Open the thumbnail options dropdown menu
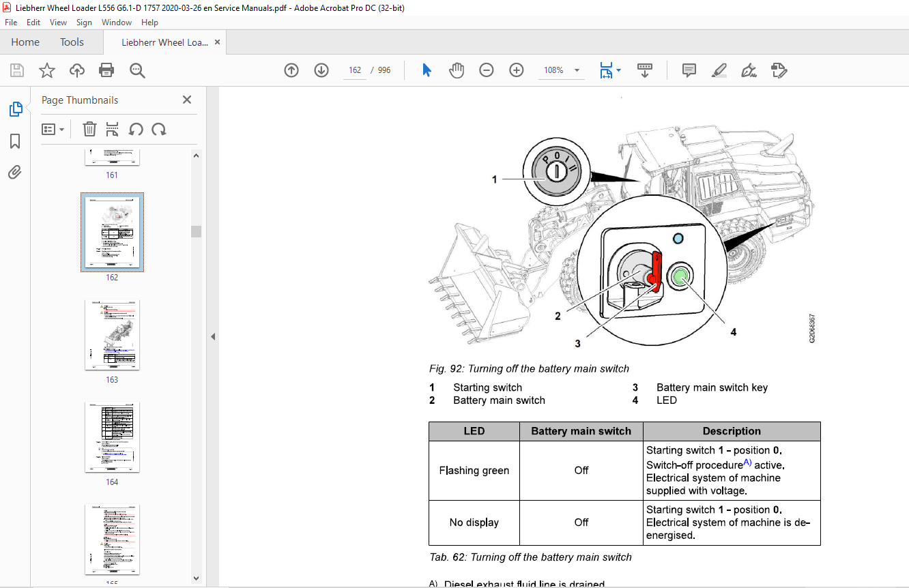 pyautogui.click(x=53, y=129)
